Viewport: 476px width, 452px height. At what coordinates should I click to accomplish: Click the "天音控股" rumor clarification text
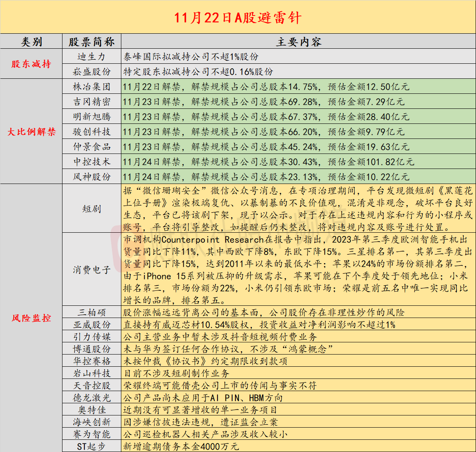click(220, 385)
